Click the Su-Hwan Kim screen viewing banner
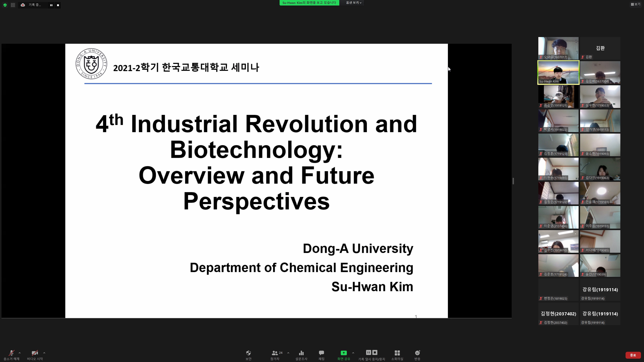This screenshot has width=644, height=362. point(309,3)
